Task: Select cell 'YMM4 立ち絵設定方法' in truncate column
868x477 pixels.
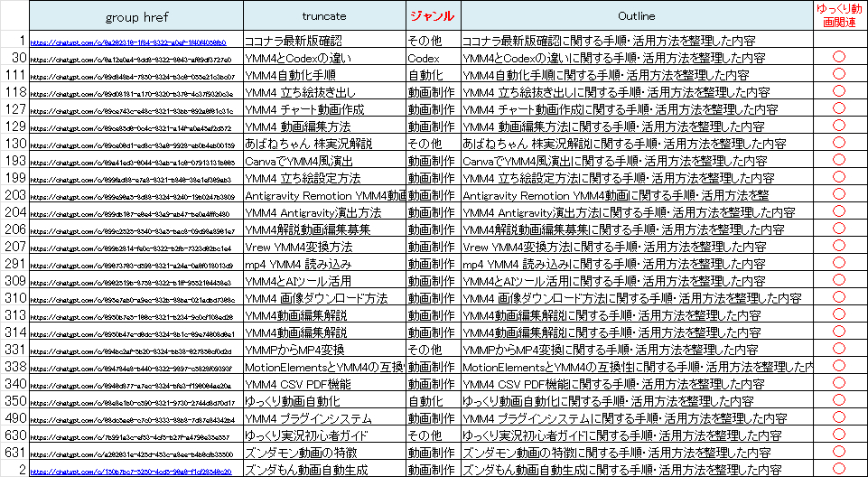Action: tap(324, 178)
